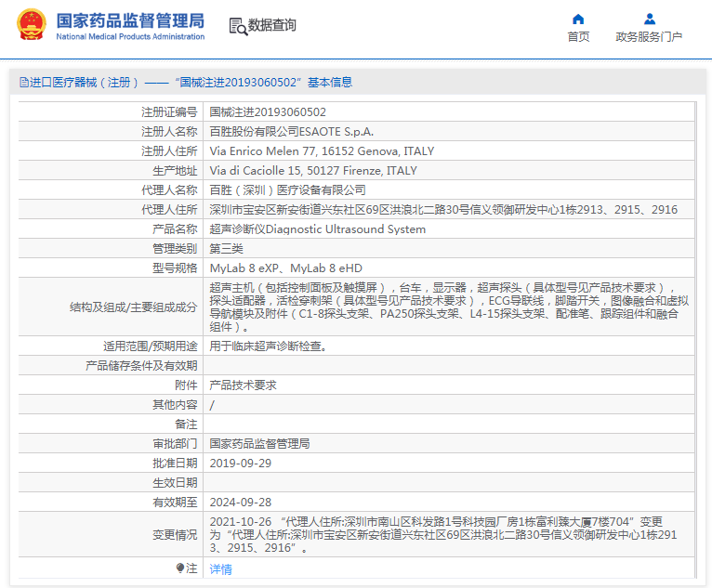Select 用于临床超声诊断检查 intended use text
Viewport: 712px width, 588px height.
pyautogui.click(x=268, y=346)
